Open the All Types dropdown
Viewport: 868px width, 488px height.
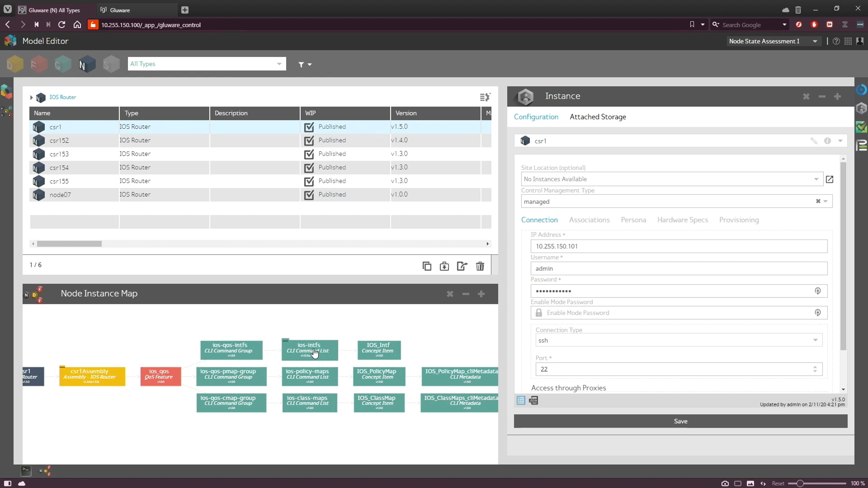click(x=207, y=64)
